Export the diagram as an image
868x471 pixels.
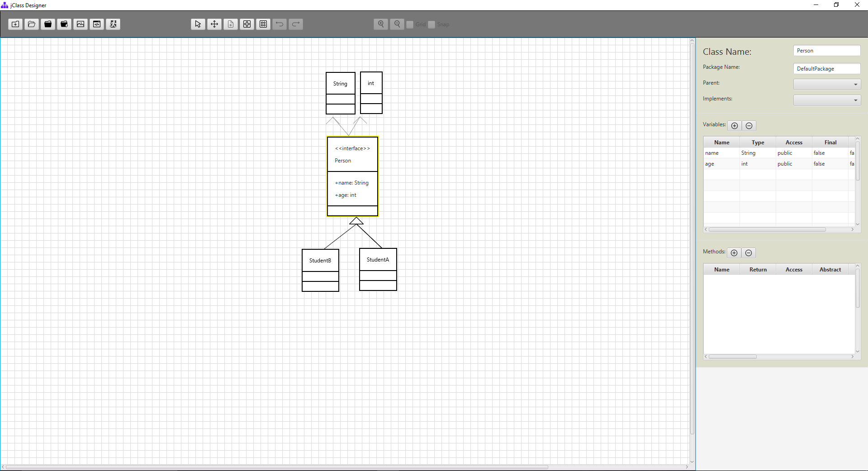(80, 24)
